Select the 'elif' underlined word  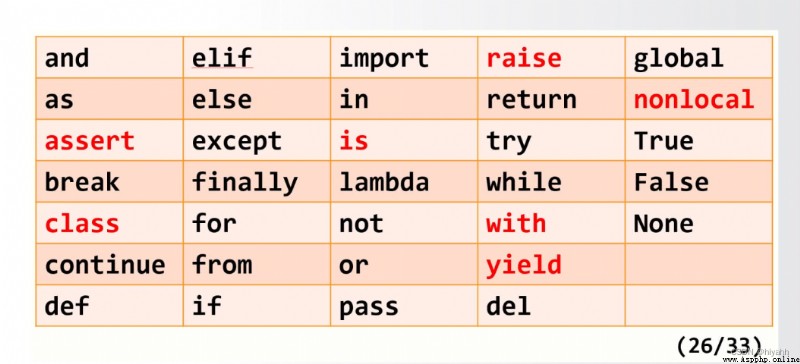[x=222, y=58]
